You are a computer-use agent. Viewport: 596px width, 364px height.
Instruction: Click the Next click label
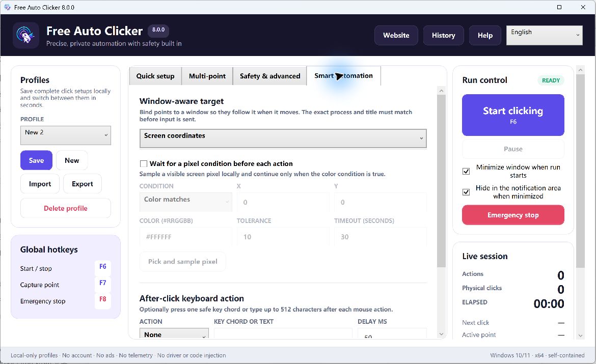(x=475, y=323)
